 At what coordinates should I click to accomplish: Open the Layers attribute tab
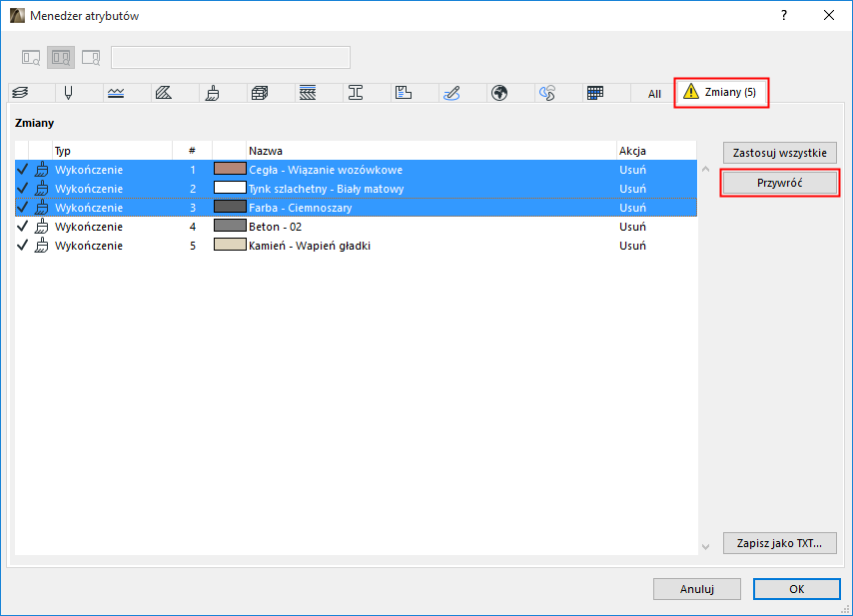[20, 93]
